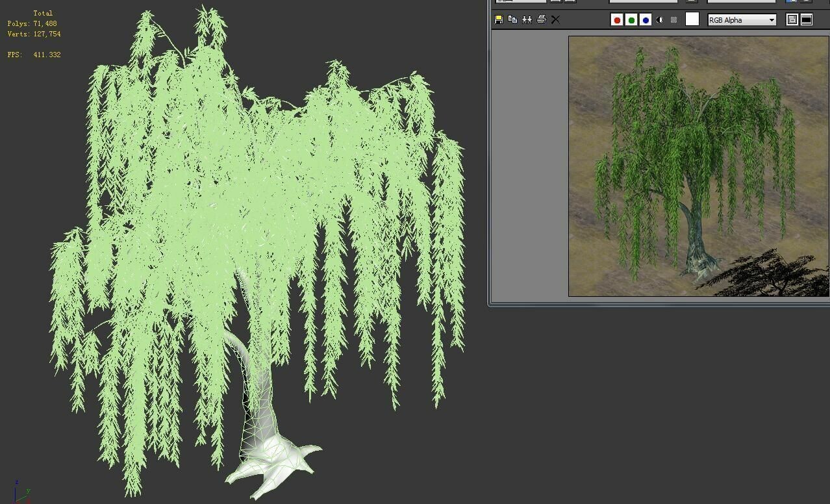Print the rendered image

tap(542, 19)
